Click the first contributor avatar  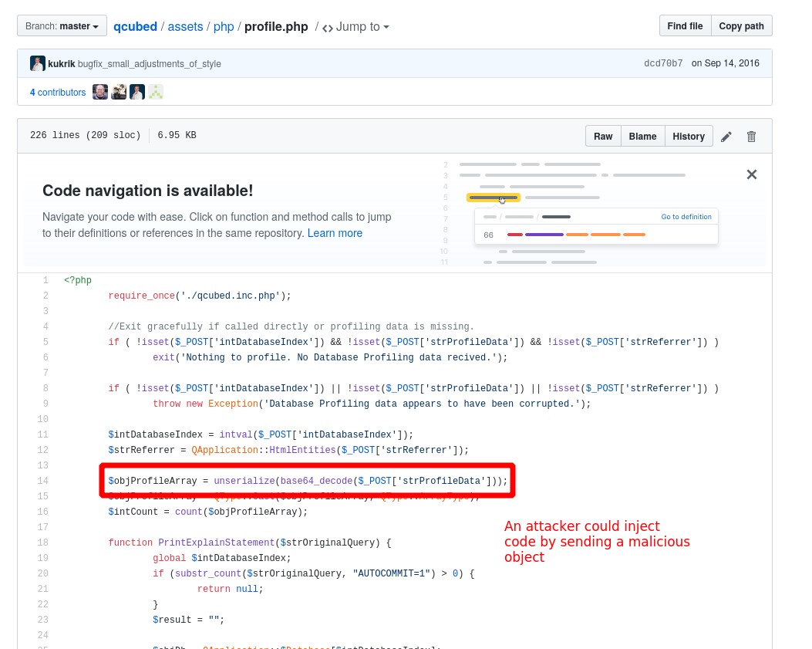[x=100, y=92]
